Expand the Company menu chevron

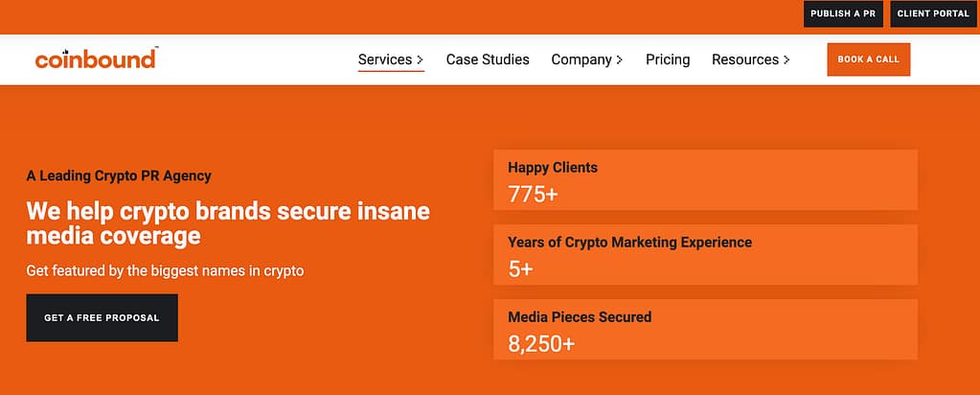620,60
